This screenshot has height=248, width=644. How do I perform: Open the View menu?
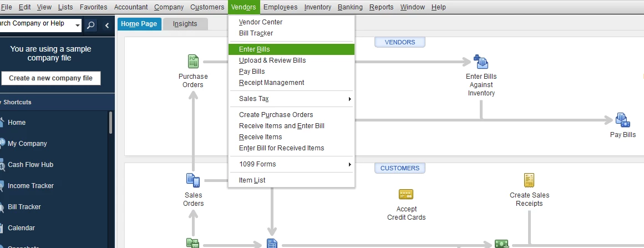[x=44, y=7]
